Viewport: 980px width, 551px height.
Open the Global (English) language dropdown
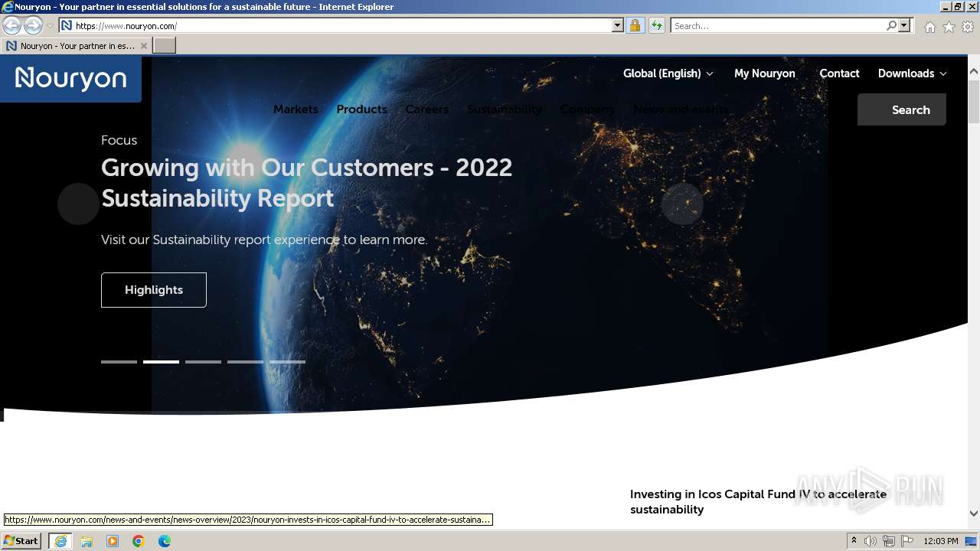click(x=668, y=73)
